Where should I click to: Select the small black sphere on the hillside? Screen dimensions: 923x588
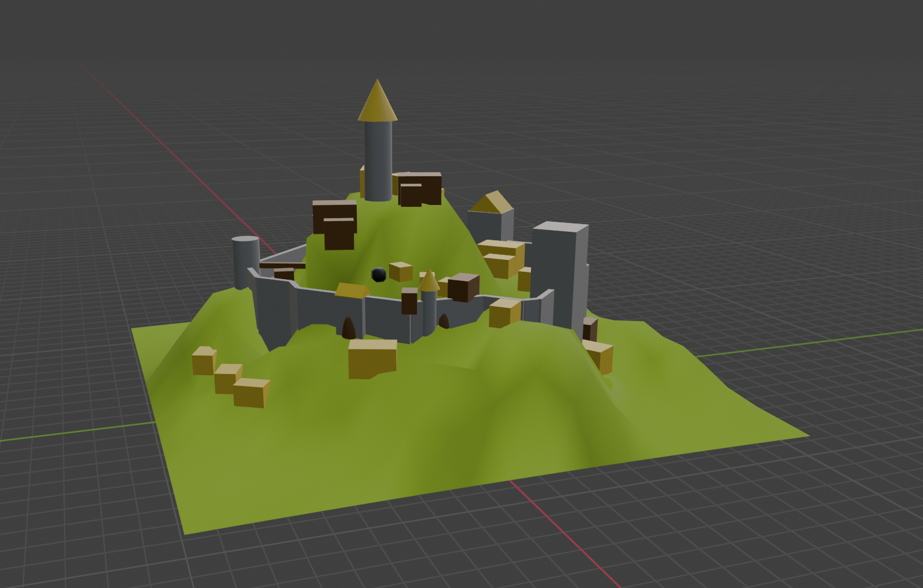(x=378, y=275)
